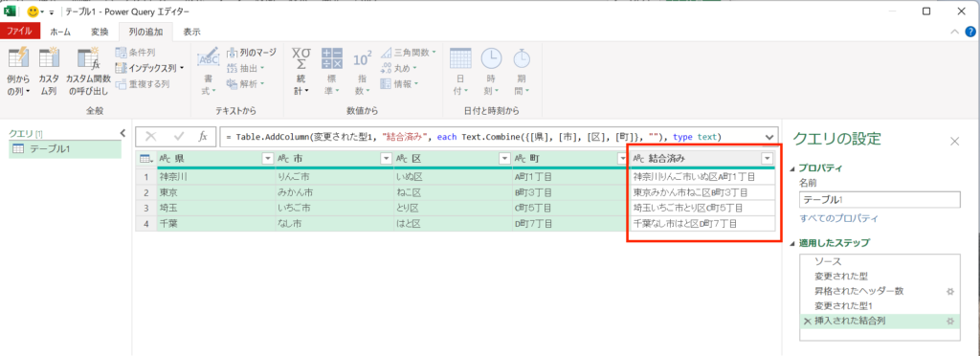Viewport: 980px width, 356px height.
Task: Open gear settings for 昇格されたヘッダー数
Action: tap(950, 291)
